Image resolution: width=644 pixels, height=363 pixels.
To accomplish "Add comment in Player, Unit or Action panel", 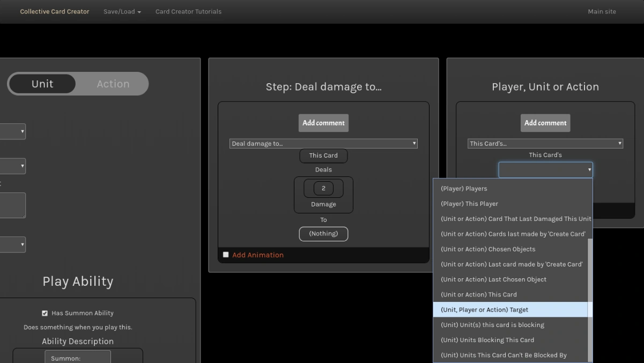I will pos(545,123).
